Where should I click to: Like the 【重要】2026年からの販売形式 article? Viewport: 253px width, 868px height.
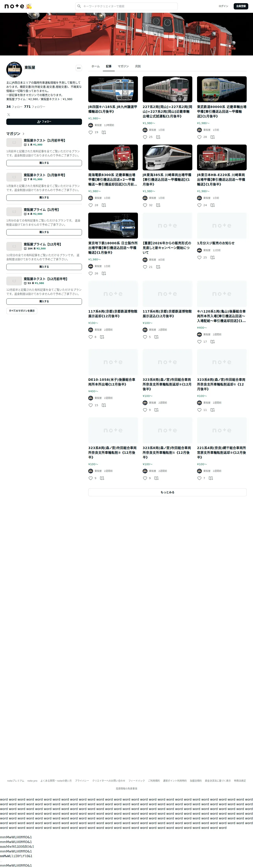[145, 267]
